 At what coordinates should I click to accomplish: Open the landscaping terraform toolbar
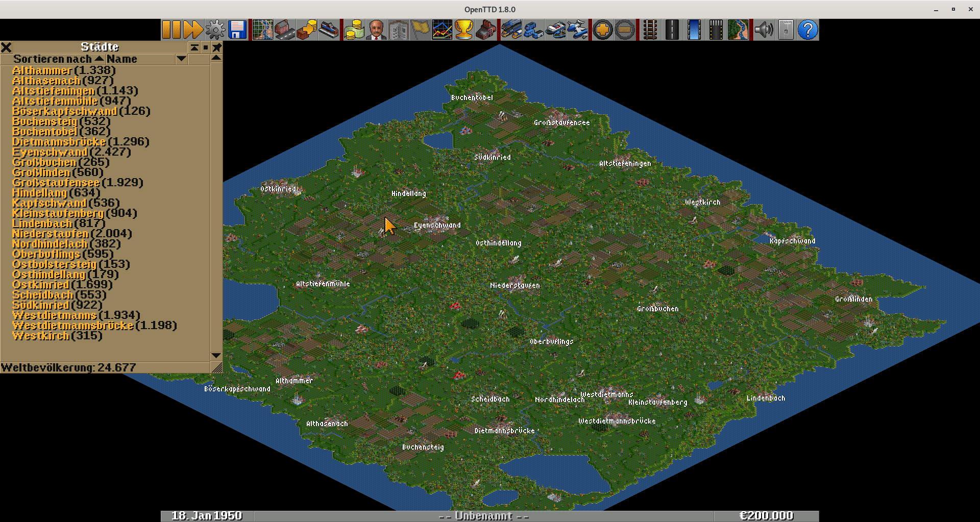click(x=738, y=30)
